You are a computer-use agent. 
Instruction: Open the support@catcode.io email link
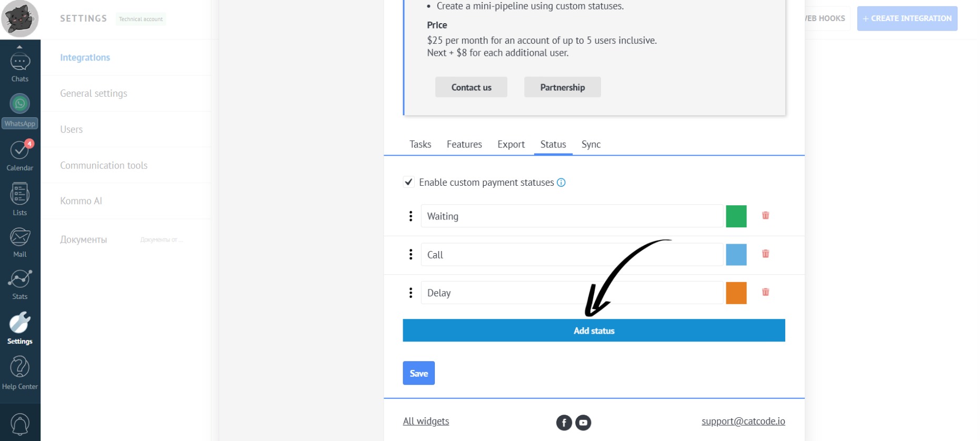743,421
